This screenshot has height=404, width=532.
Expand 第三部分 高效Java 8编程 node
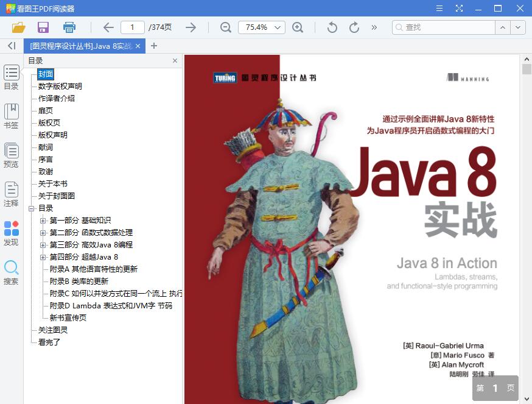[43, 245]
